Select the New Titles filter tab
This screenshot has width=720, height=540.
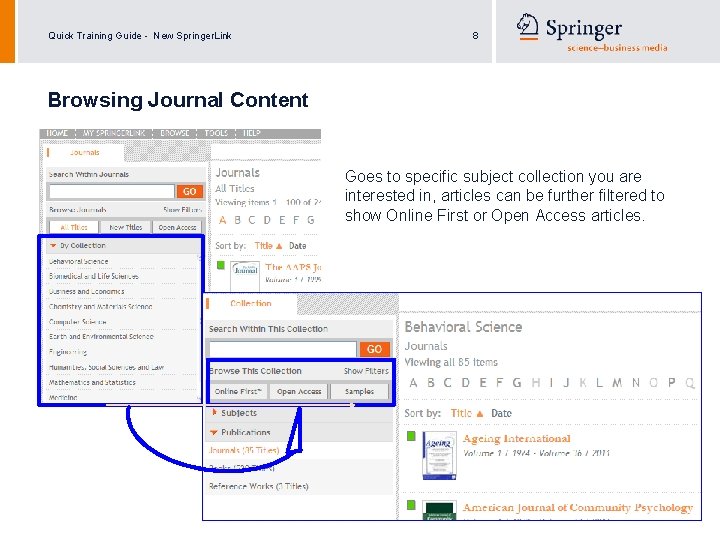[125, 227]
